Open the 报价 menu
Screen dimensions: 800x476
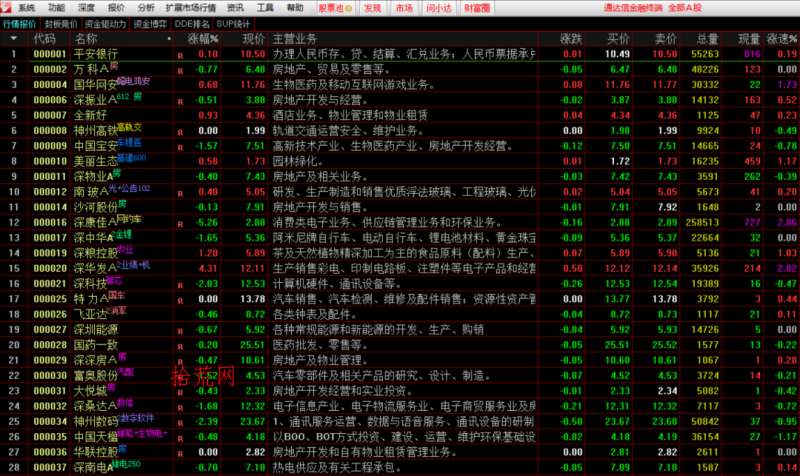click(116, 8)
